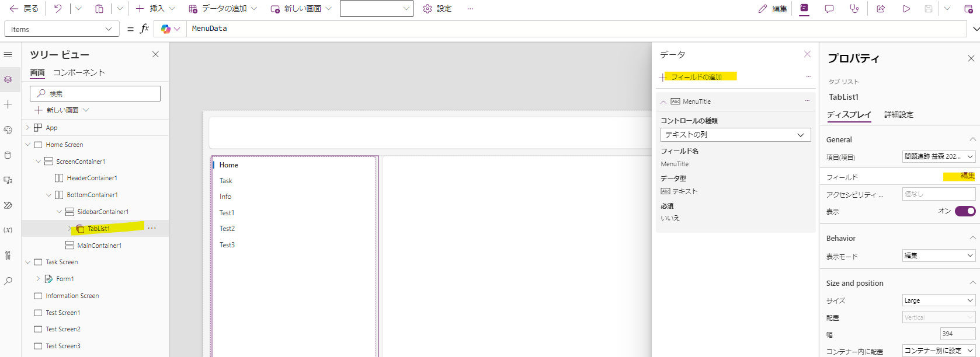This screenshot has width=980, height=357.
Task: Open the Items property selector dropdown
Action: (61, 29)
